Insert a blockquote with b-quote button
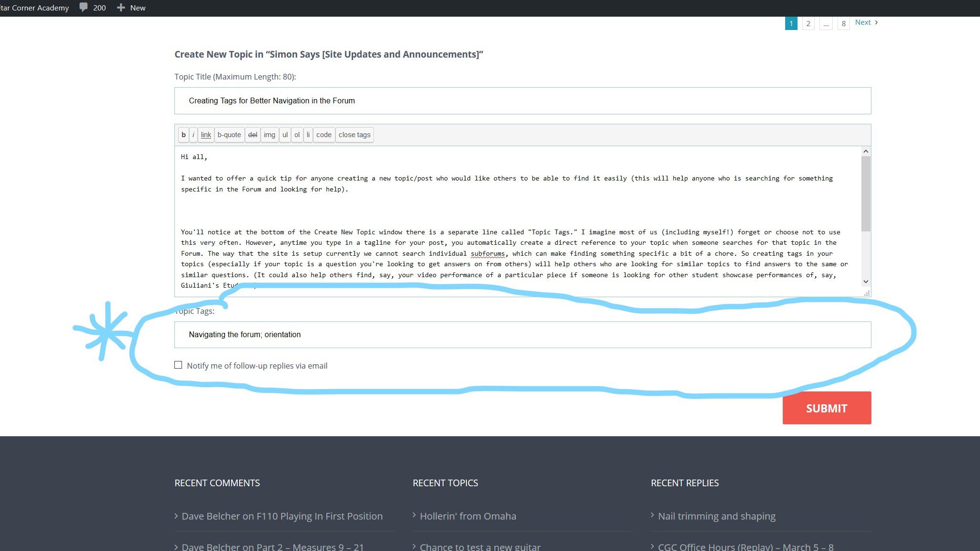The width and height of the screenshot is (980, 551). click(x=229, y=135)
